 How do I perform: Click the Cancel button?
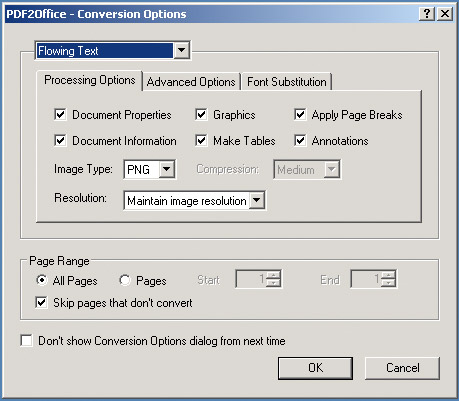402,368
